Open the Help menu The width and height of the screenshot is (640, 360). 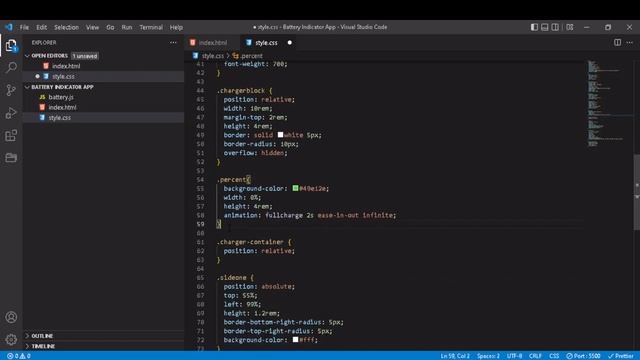(x=176, y=27)
